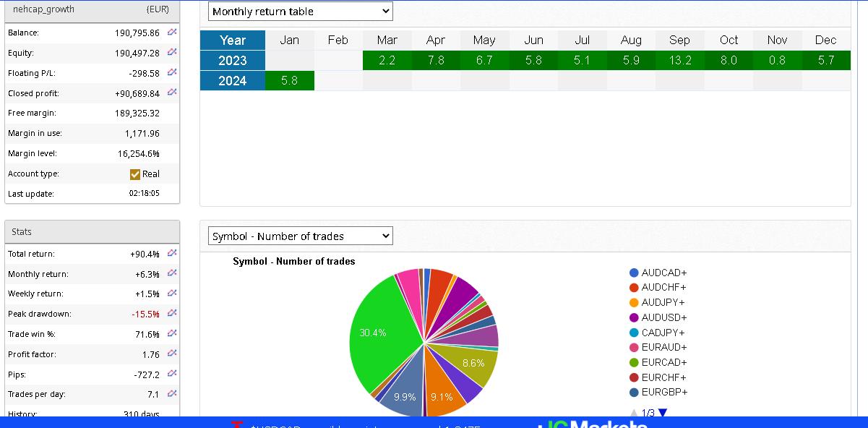Show the Closed profit chart icon
868x428 pixels.
tap(172, 93)
